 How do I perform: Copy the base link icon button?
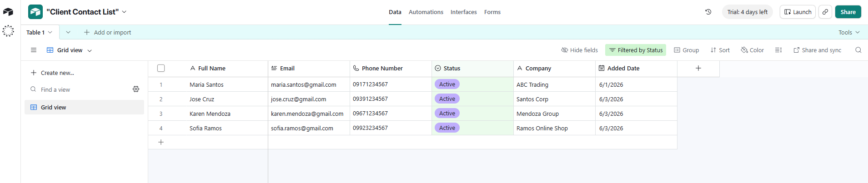tap(825, 12)
